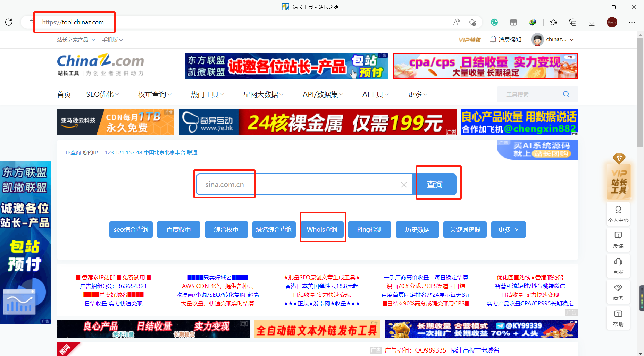Click the VIP站长工具 sidebar badge
Image resolution: width=644 pixels, height=356 pixels.
(x=619, y=177)
